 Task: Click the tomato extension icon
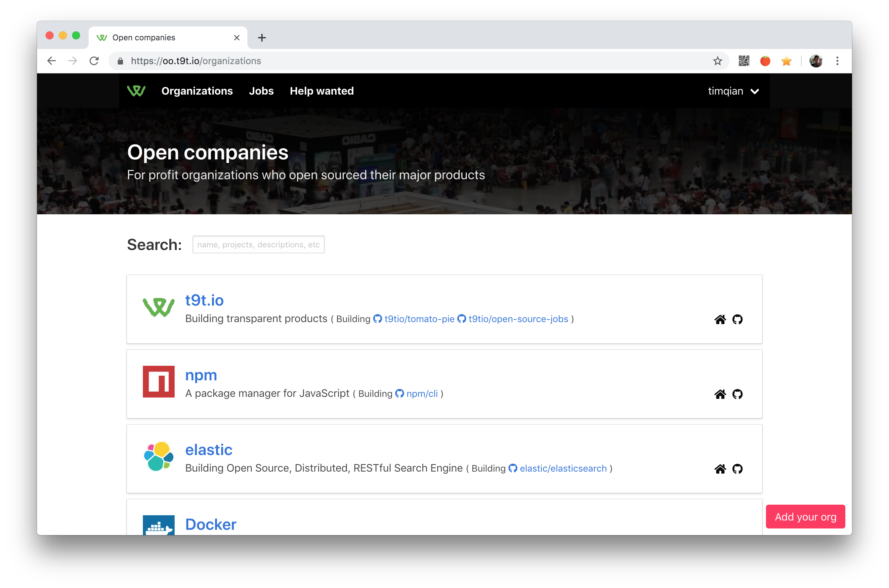[765, 61]
